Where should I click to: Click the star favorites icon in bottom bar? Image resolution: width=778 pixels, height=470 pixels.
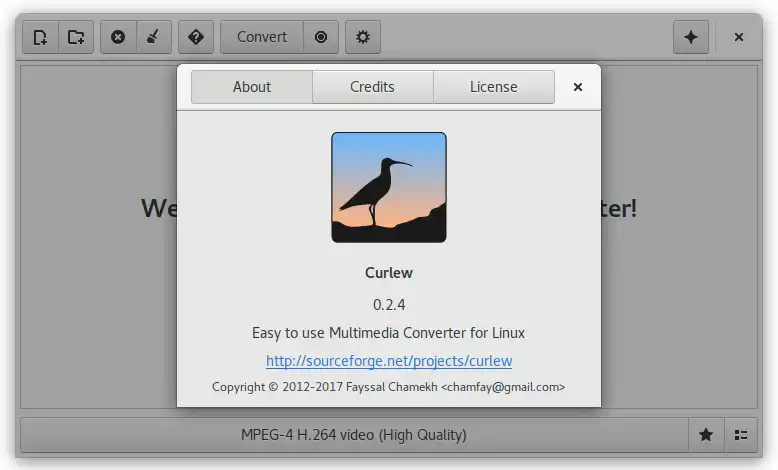coord(706,435)
